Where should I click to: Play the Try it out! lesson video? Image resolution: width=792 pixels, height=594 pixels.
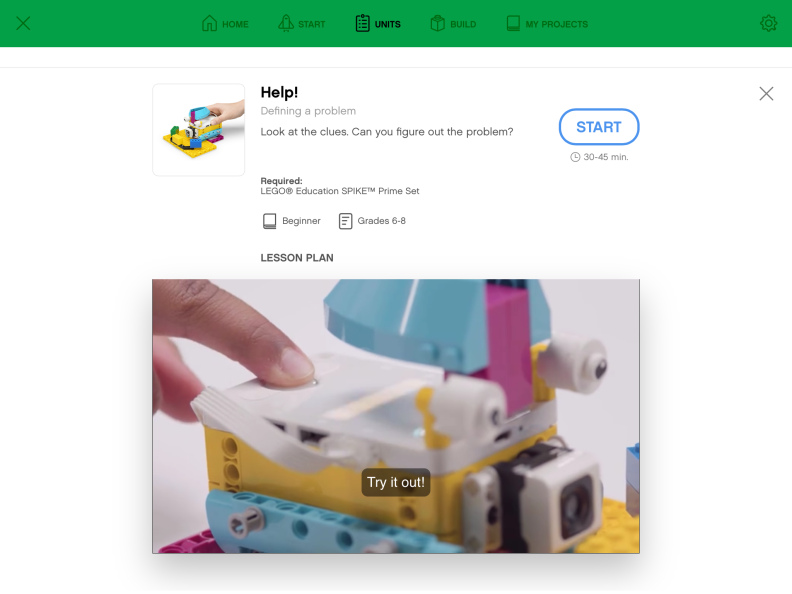coord(396,416)
